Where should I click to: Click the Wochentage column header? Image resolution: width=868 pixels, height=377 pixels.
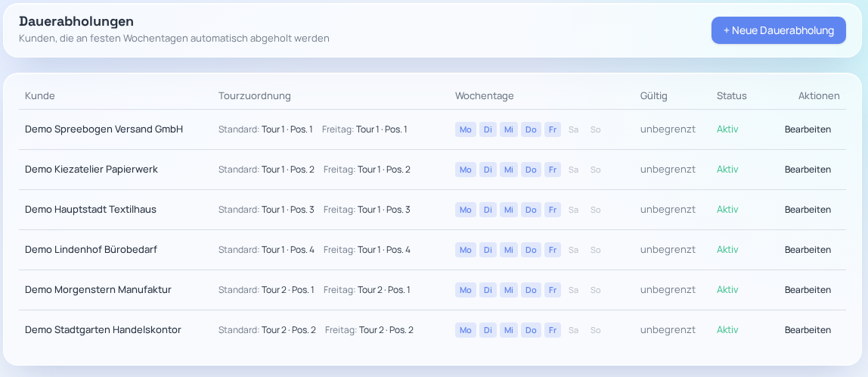(485, 96)
